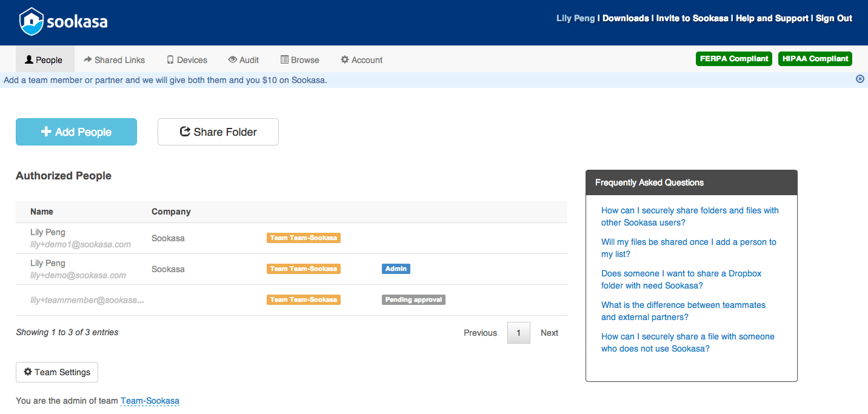The image size is (868, 414).
Task: Click the Team-Sookasa team name link
Action: tap(150, 401)
